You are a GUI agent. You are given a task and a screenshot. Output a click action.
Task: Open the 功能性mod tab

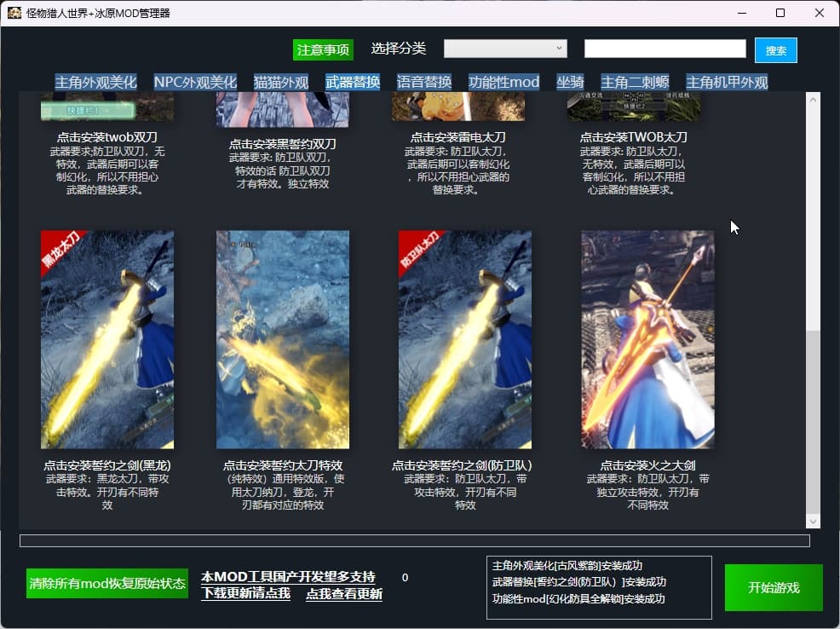click(x=503, y=83)
